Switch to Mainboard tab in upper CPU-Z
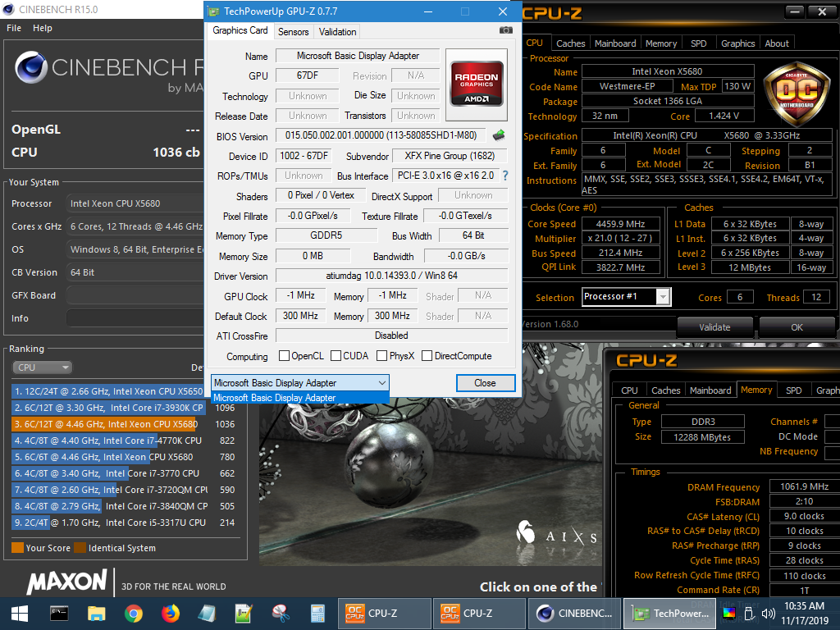 click(x=615, y=43)
